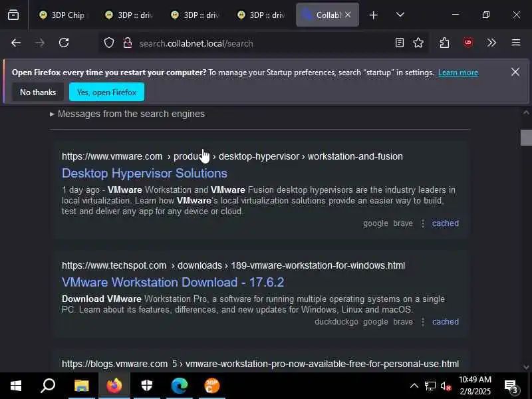The height and width of the screenshot is (399, 532).
Task: View site connection security lock icon
Action: tap(128, 43)
